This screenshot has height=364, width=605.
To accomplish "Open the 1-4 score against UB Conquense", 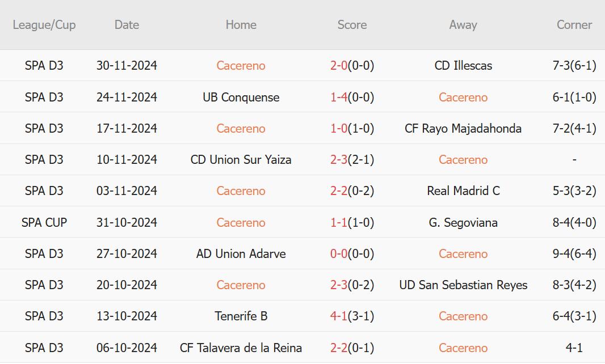I will 339,97.
